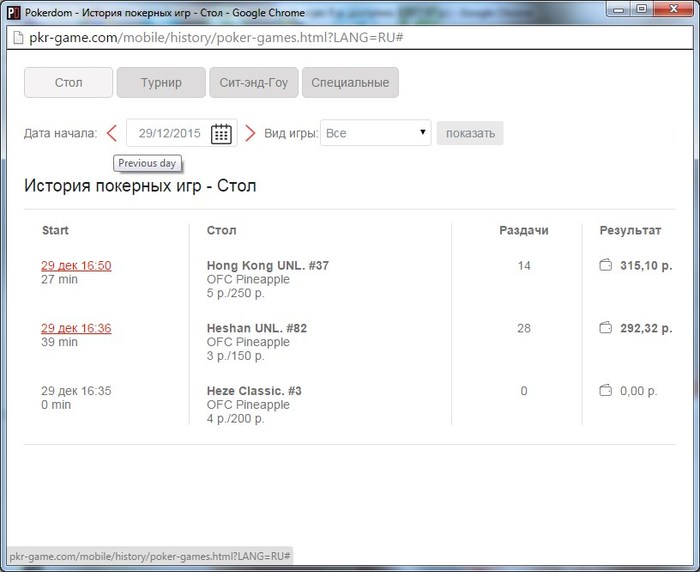This screenshot has height=572, width=700.
Task: Open the Вид игры dropdown
Action: click(375, 133)
